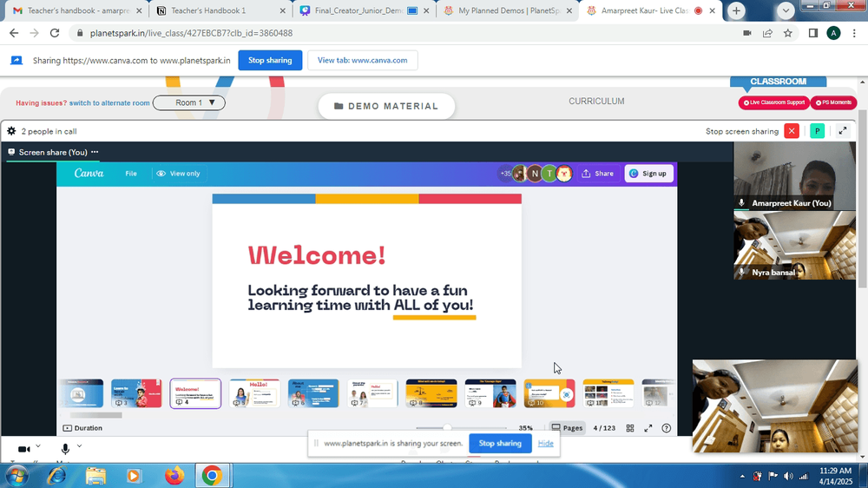The image size is (868, 488).
Task: Toggle Canva Pages panel
Action: 567,428
